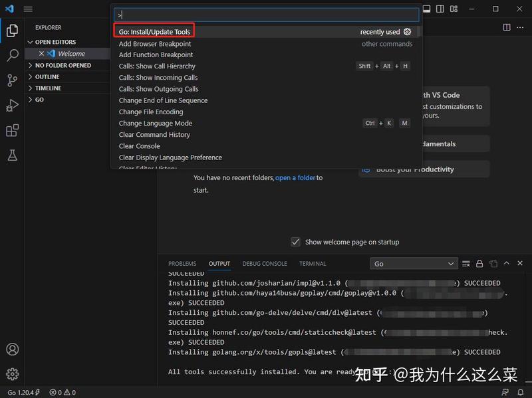Image resolution: width=532 pixels, height=398 pixels.
Task: Expand the OUTLINE section
Action: click(68, 77)
